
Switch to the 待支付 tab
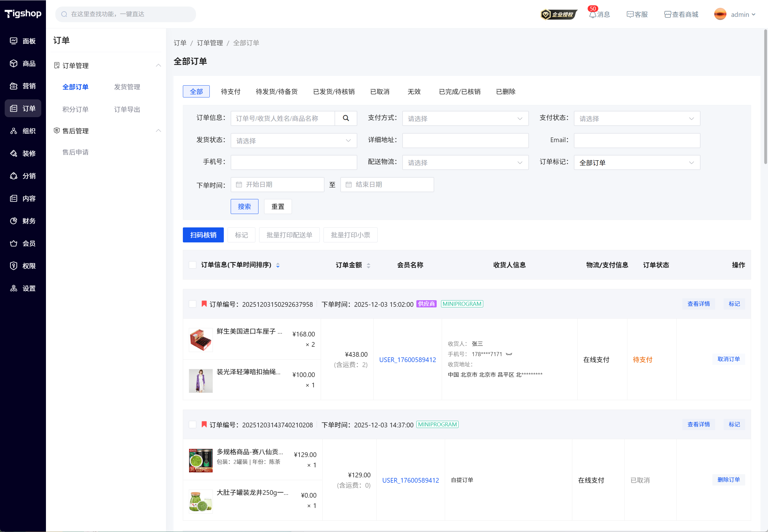click(230, 92)
